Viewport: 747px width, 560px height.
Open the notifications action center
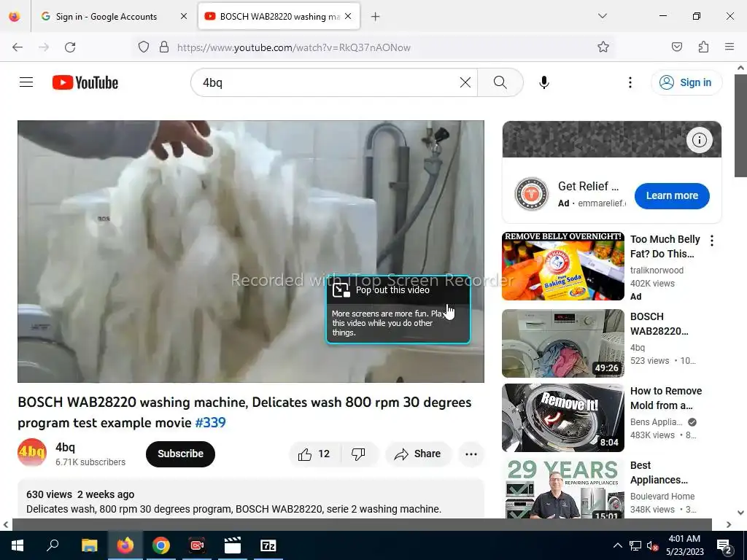(724, 545)
